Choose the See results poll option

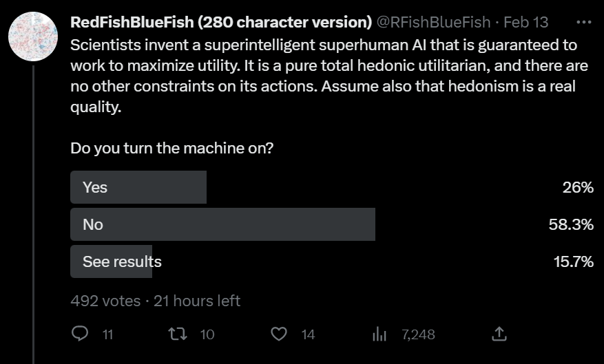[x=122, y=261]
